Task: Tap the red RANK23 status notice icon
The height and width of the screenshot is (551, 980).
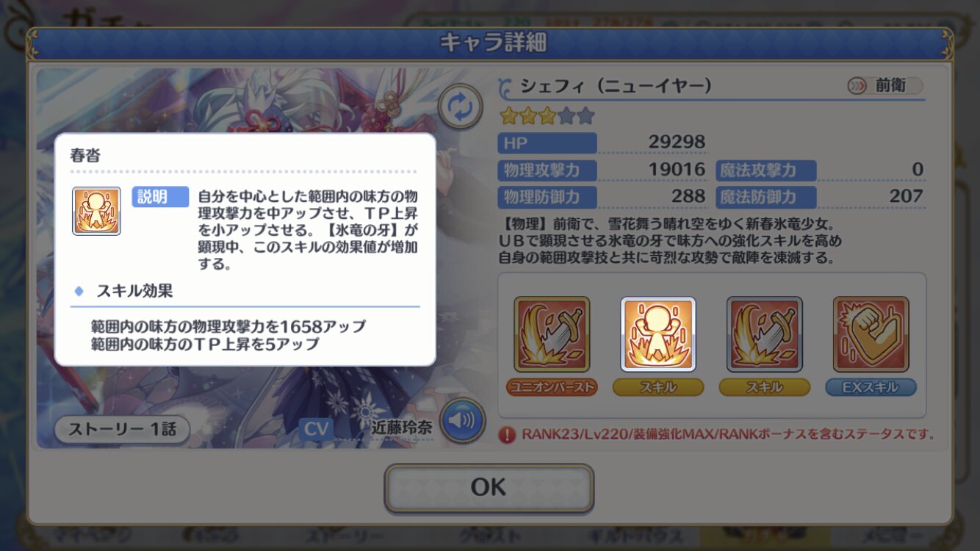Action: tap(506, 435)
